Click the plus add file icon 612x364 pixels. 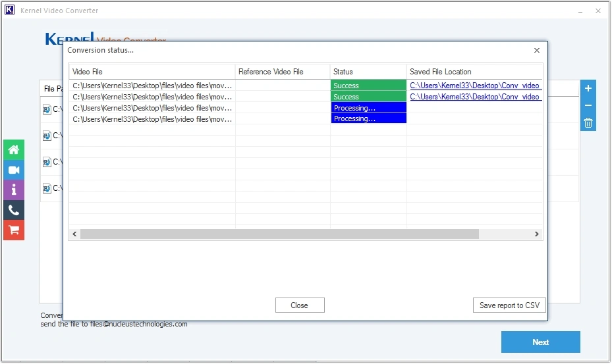point(588,89)
